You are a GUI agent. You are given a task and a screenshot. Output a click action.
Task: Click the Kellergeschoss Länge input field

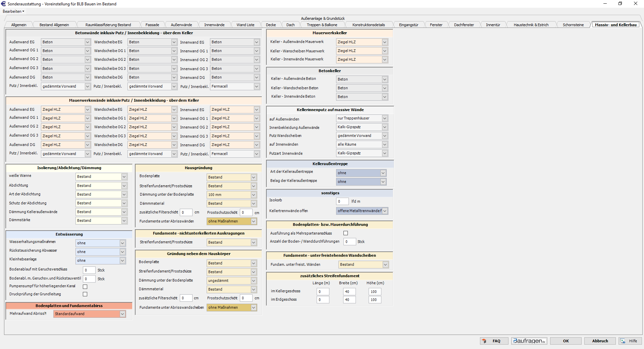[x=323, y=292]
